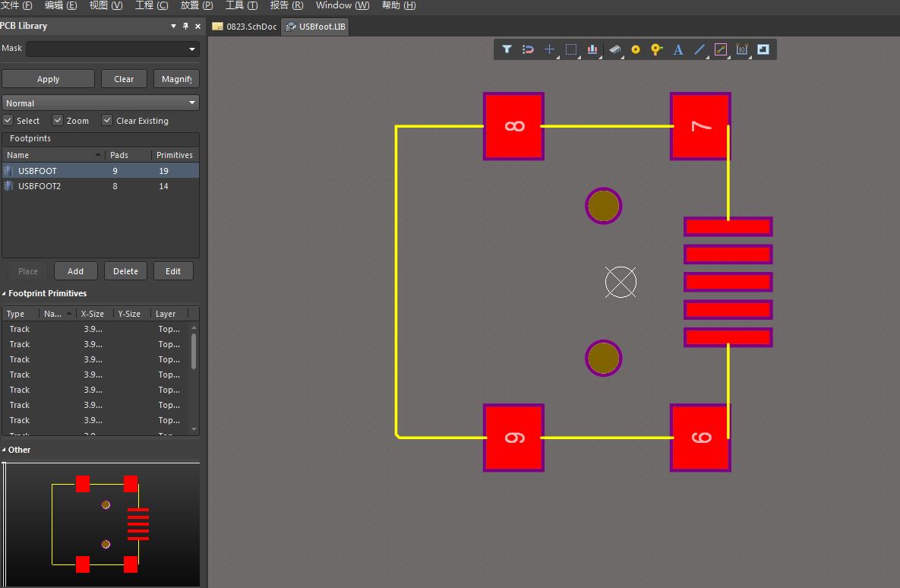Toggle the Select checkbox
Viewport: 900px width, 588px height.
tap(8, 120)
